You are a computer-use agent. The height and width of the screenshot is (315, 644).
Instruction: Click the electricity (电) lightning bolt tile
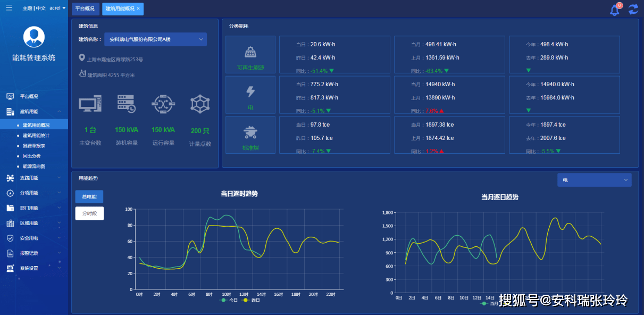(x=250, y=94)
